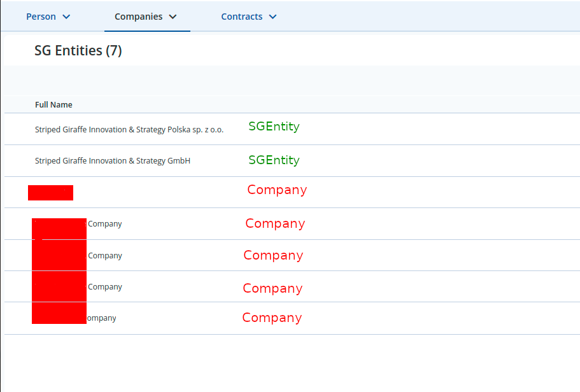Click the large red redaction block
Viewport: 580px width, 392px height.
click(59, 271)
